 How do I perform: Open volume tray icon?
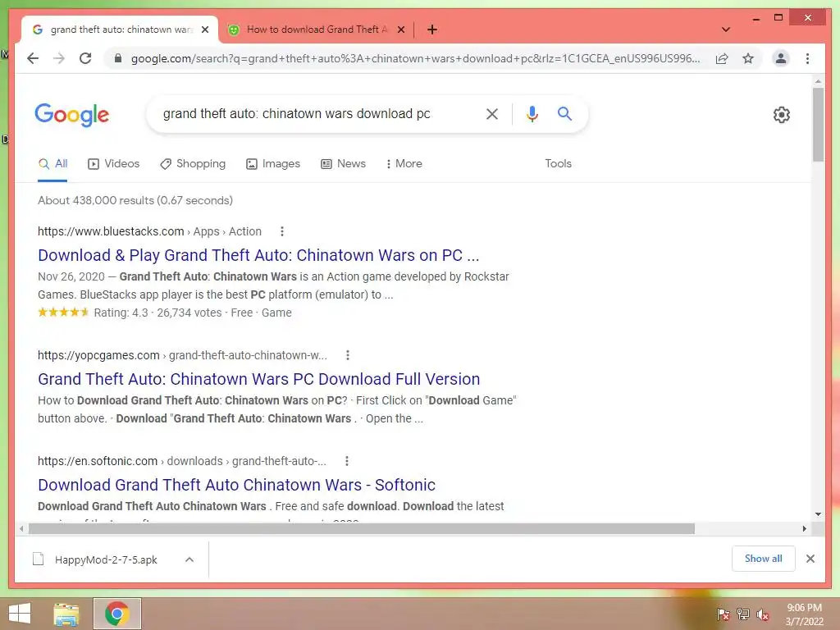pos(763,614)
